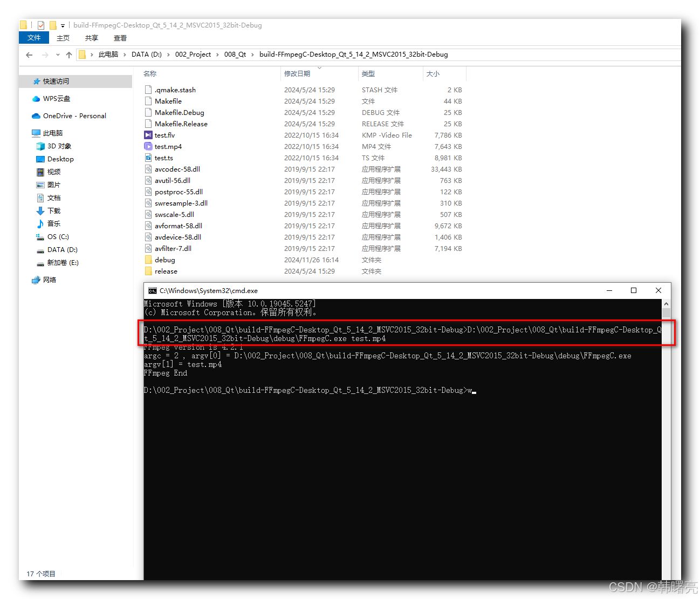700x599 pixels.
Task: Click the test.mp4 file icon
Action: point(148,146)
